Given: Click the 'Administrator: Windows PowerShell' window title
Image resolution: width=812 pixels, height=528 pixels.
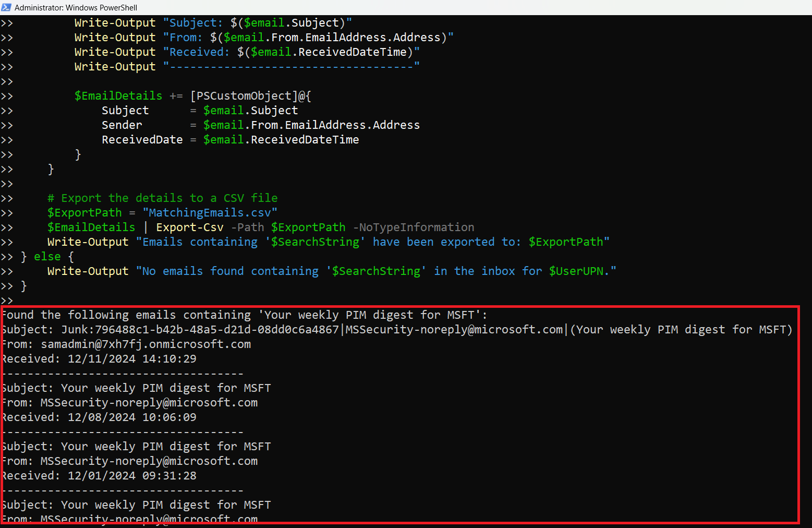Looking at the screenshot, I should (x=76, y=8).
